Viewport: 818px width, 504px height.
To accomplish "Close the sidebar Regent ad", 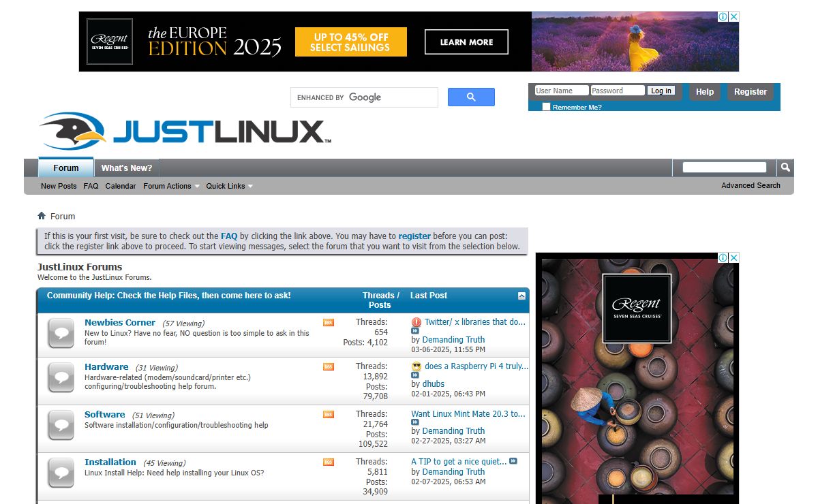I will pos(733,257).
